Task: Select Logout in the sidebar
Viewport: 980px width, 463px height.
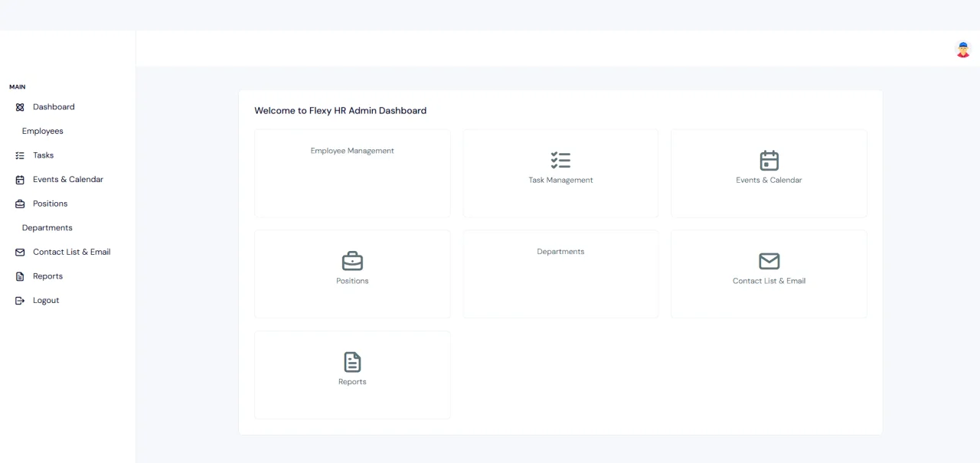Action: coord(46,301)
